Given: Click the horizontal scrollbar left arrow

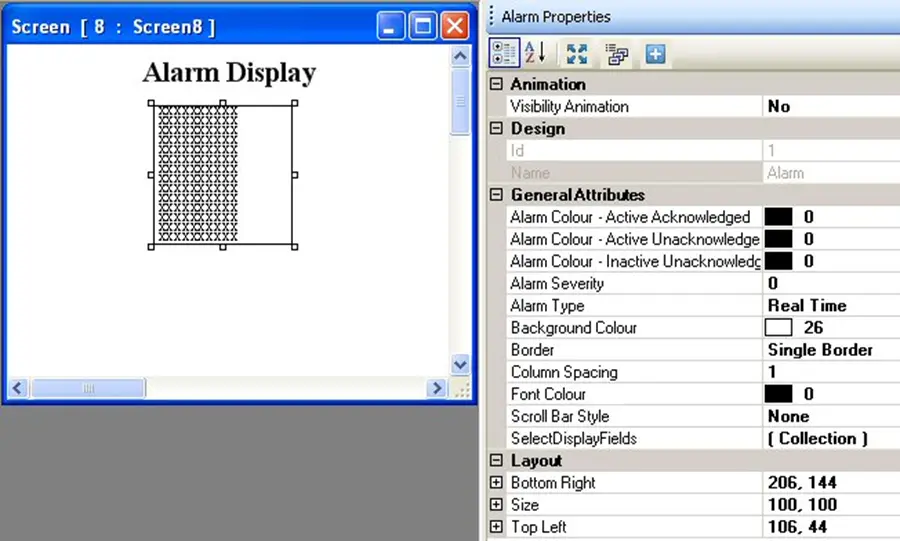Looking at the screenshot, I should (18, 388).
